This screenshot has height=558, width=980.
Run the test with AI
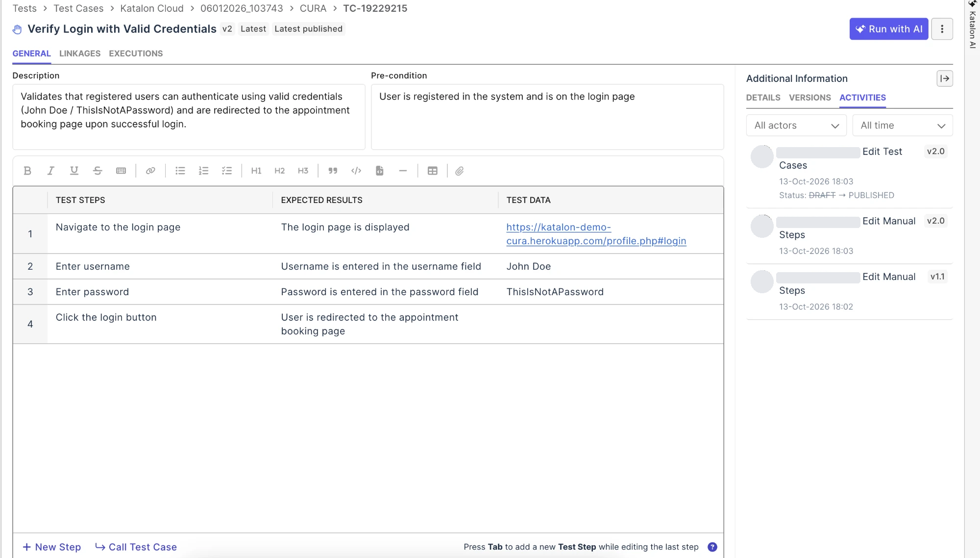click(889, 29)
